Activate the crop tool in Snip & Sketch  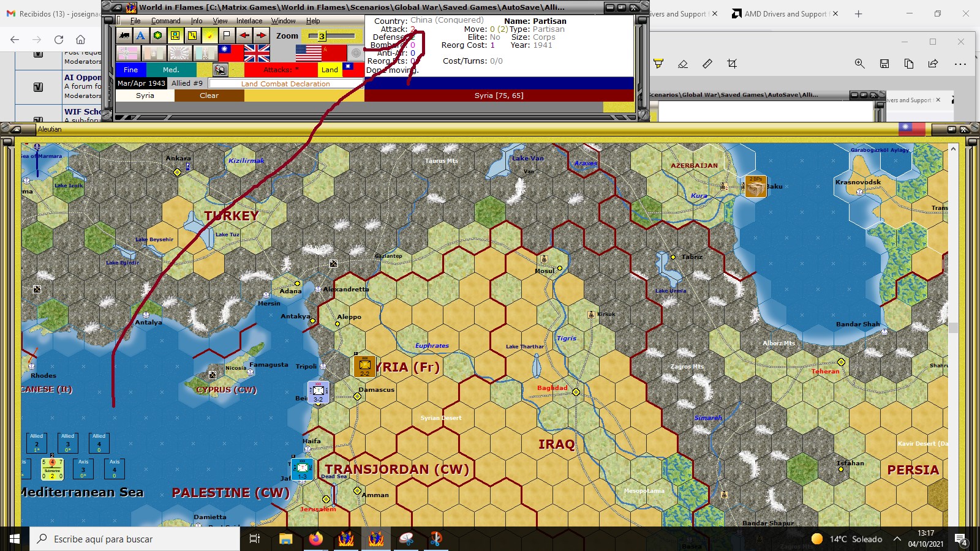point(732,64)
